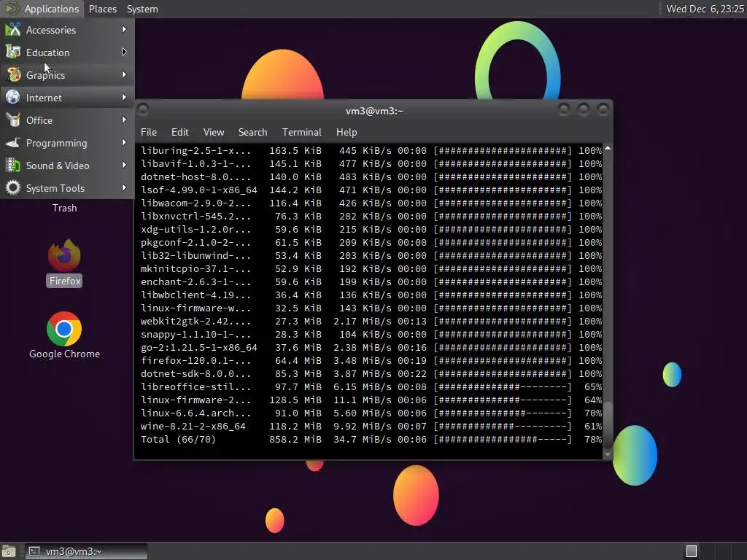This screenshot has height=560, width=747.
Task: Click the libreoffice-stil progress bar
Action: (x=502, y=386)
